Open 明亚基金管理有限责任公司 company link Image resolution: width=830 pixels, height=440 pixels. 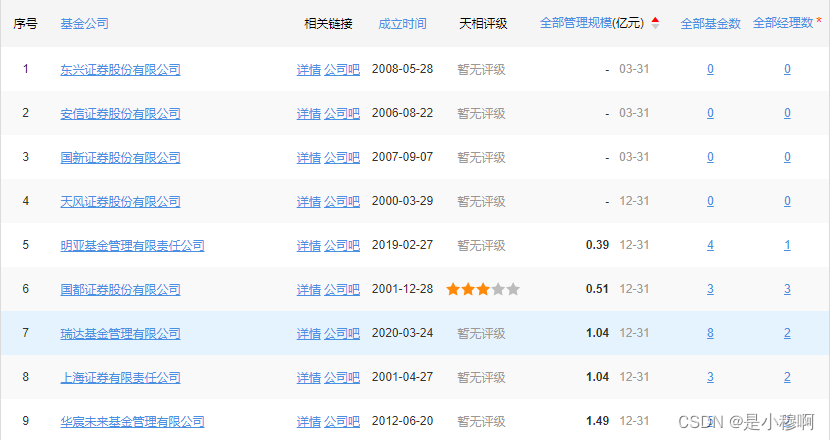pos(132,245)
